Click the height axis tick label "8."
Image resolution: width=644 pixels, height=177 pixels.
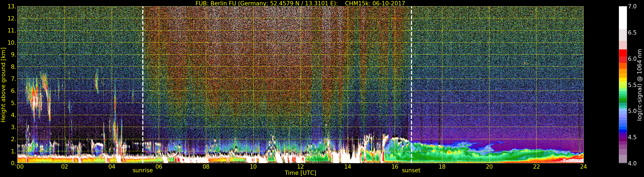pos(13,67)
